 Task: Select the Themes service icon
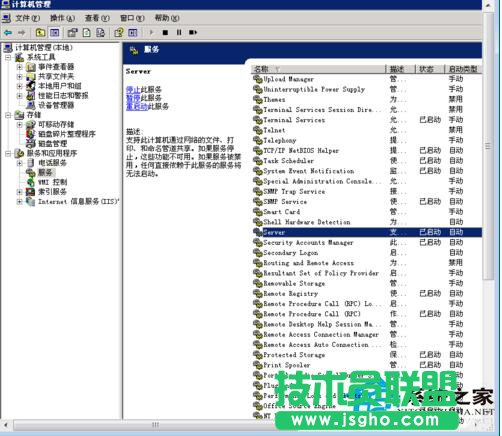(x=257, y=99)
